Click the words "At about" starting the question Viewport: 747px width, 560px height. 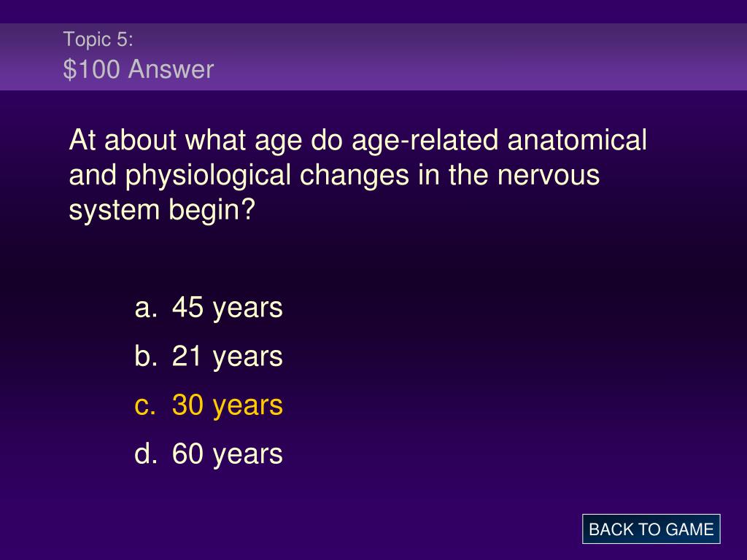(x=123, y=140)
